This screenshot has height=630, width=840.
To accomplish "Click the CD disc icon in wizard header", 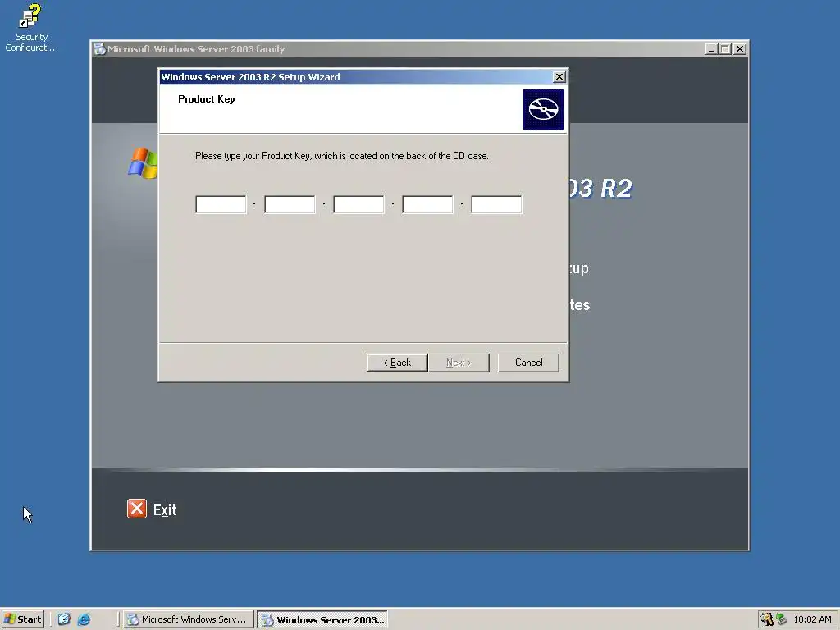I will [543, 109].
